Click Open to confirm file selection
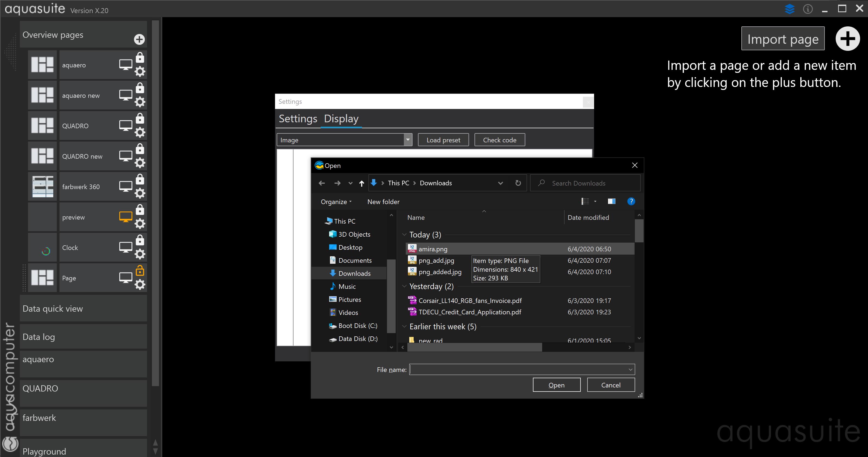This screenshot has width=868, height=457. point(556,385)
